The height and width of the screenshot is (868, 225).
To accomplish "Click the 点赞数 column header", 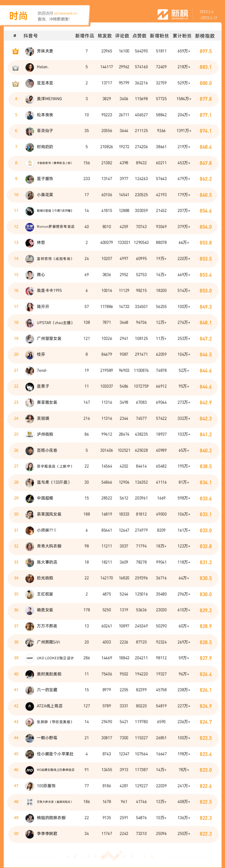I will 140,36.
